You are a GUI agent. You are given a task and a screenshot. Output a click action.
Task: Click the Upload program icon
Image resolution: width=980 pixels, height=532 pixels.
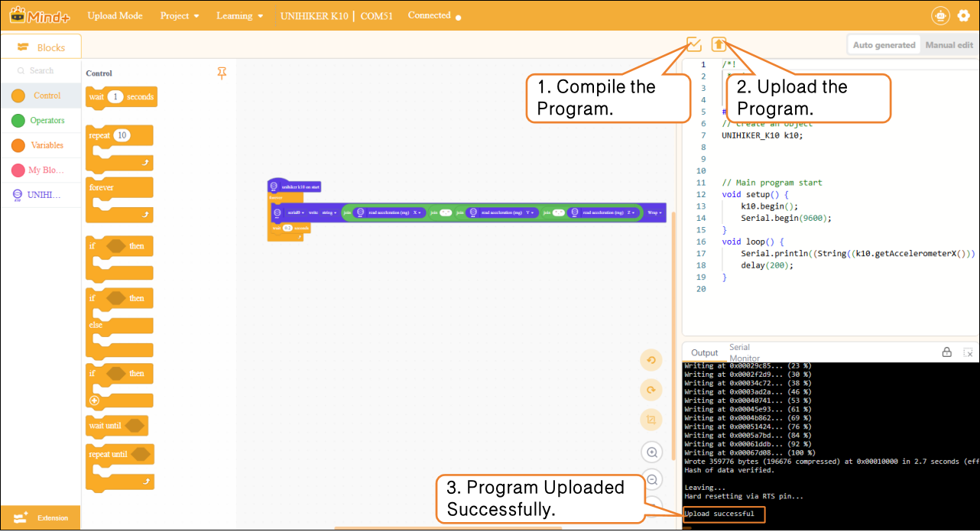(719, 44)
